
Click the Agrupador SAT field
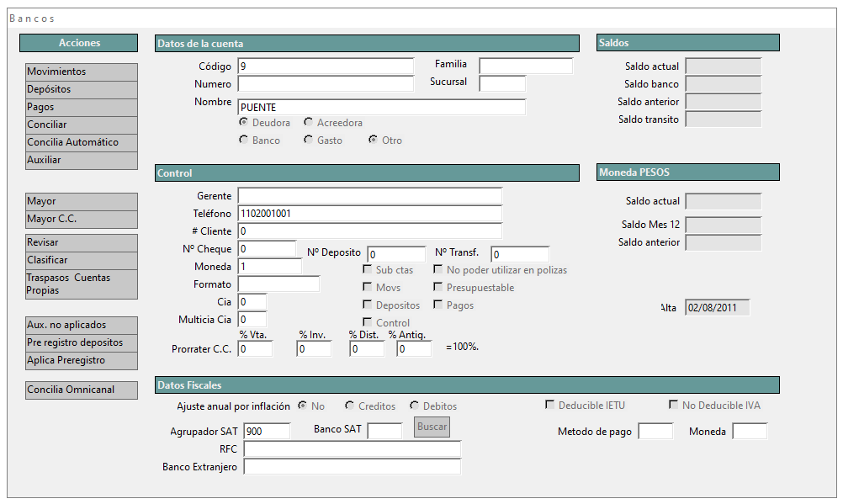(x=267, y=431)
